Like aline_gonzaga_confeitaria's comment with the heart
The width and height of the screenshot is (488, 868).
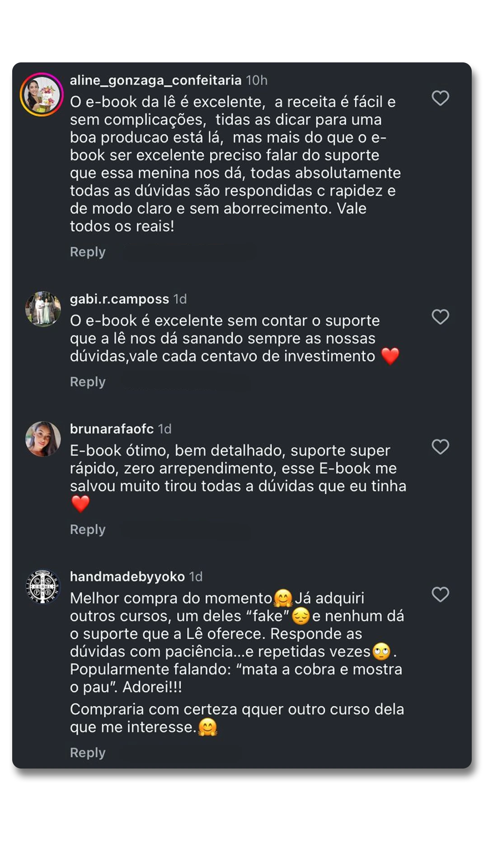(x=440, y=98)
